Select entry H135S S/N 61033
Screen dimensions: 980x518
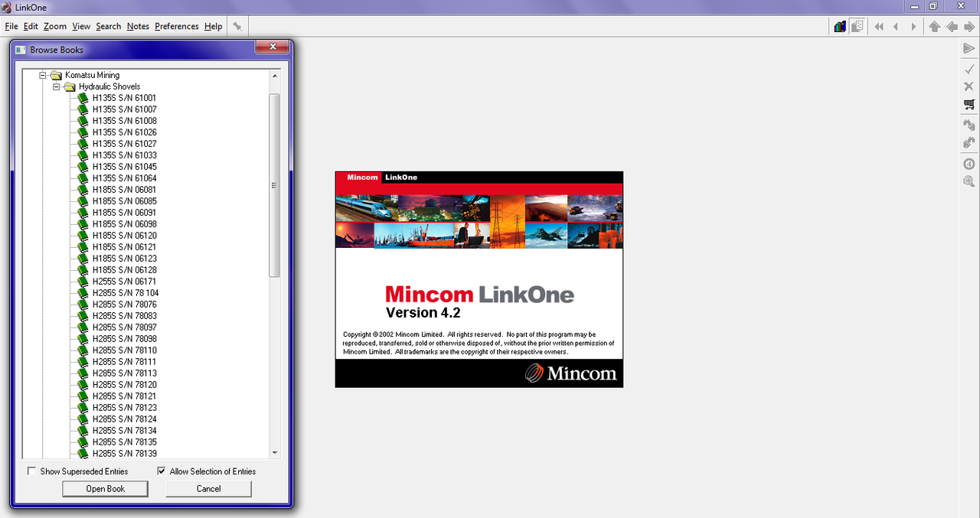click(x=124, y=155)
